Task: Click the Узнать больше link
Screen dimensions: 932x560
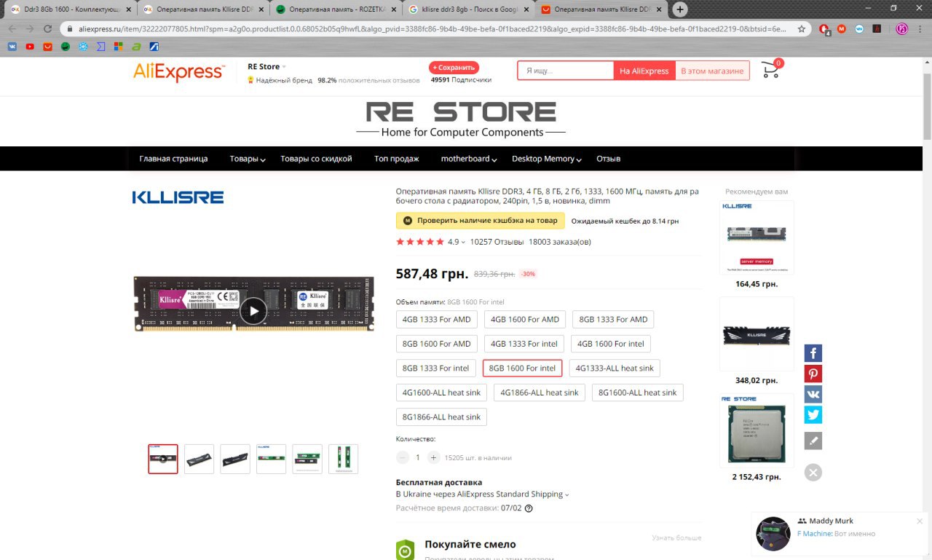Action: tap(677, 538)
